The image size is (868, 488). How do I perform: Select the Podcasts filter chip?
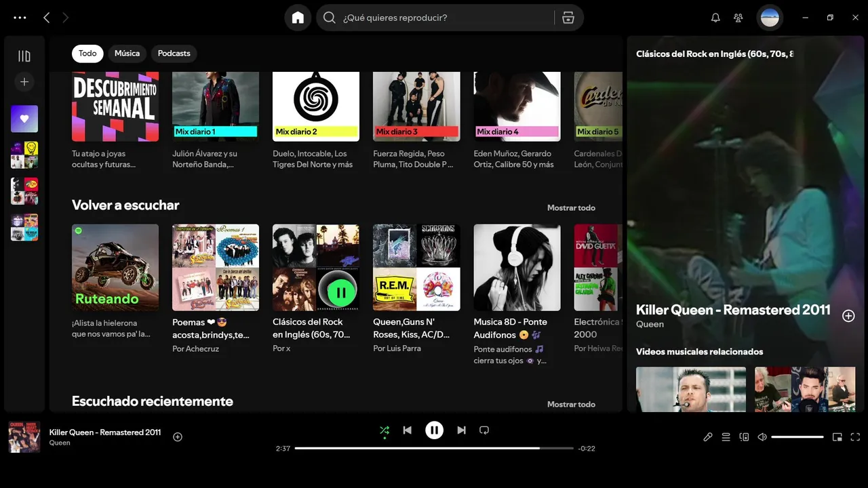(174, 54)
